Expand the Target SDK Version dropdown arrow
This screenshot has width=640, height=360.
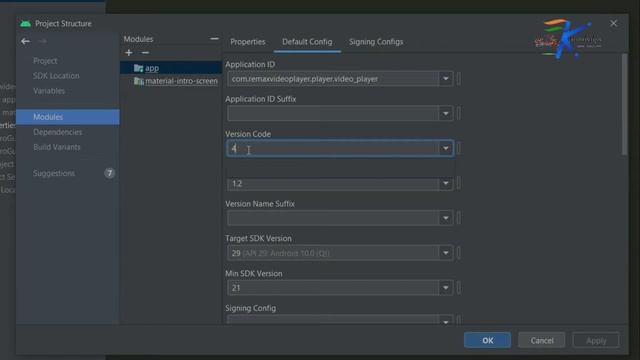tap(446, 253)
